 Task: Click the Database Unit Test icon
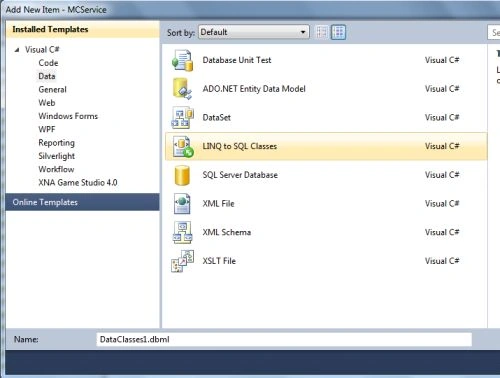coord(182,60)
